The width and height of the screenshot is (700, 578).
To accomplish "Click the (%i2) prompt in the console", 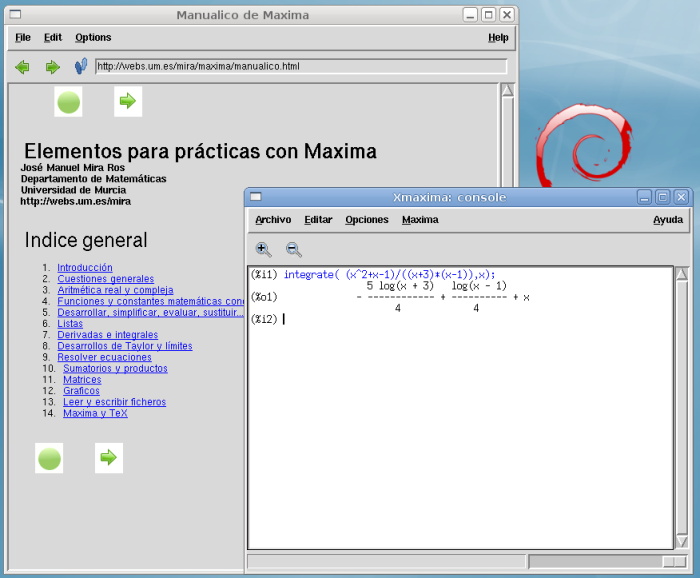I will 264,319.
